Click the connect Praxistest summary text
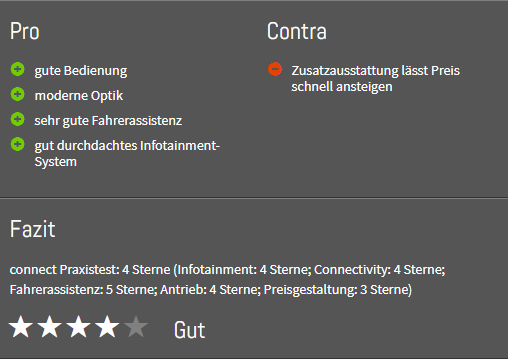This screenshot has height=360, width=508. pos(227,279)
